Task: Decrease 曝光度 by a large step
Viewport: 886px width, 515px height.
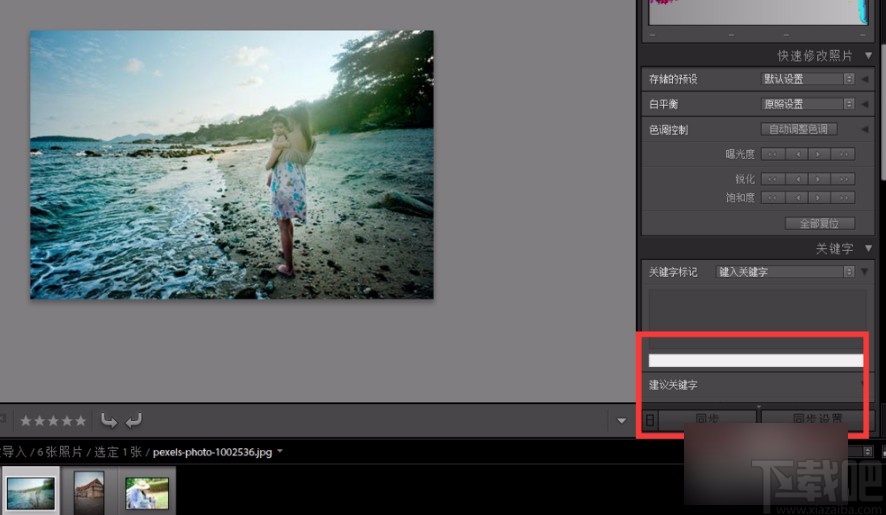Action: 772,154
